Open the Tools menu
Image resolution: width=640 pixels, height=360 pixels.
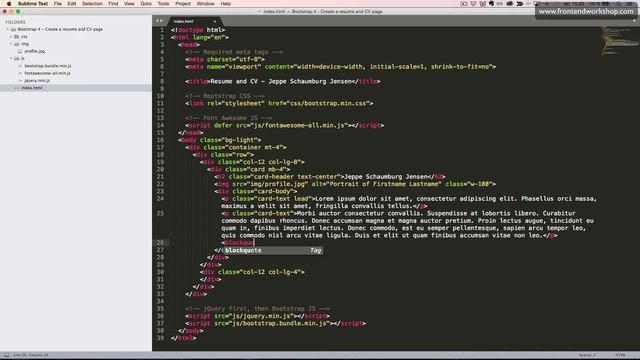(x=163, y=4)
